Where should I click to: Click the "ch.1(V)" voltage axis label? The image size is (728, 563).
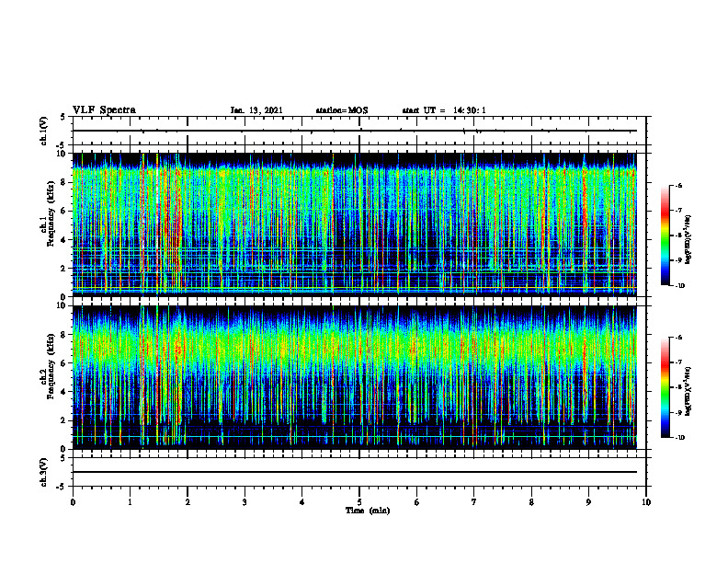point(43,131)
